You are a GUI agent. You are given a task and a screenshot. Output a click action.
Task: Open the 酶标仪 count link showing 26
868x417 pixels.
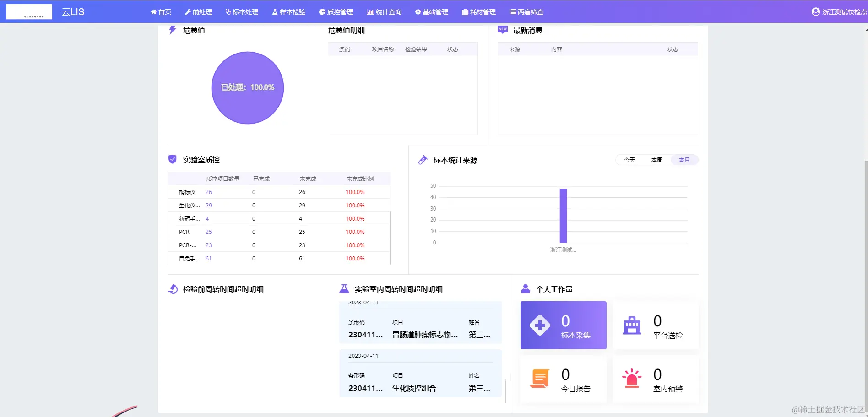point(208,192)
